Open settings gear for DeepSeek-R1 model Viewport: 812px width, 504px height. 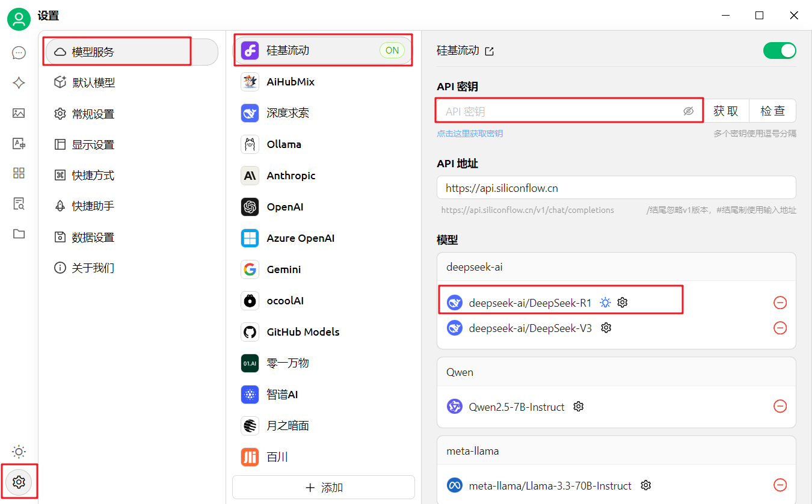[x=623, y=303]
